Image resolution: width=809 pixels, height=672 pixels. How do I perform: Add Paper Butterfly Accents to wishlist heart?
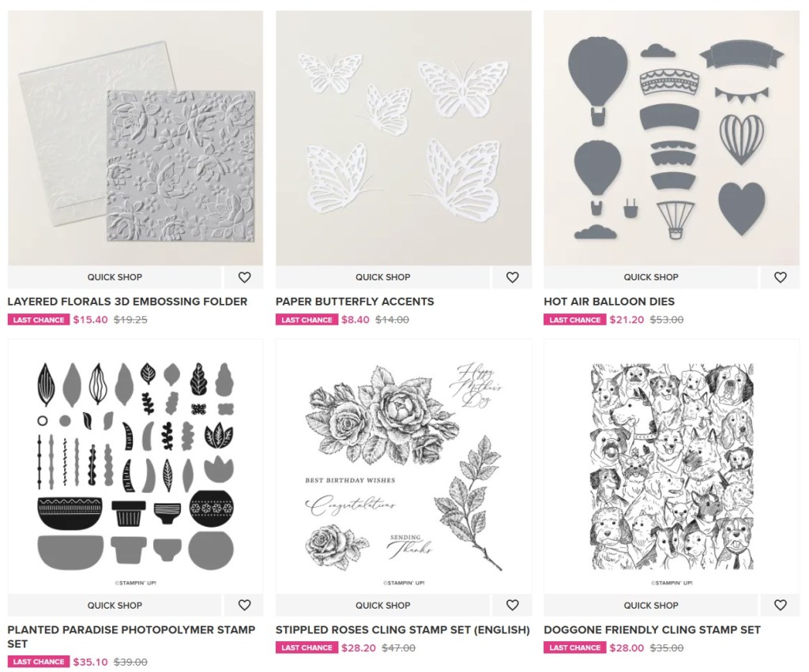pos(512,277)
